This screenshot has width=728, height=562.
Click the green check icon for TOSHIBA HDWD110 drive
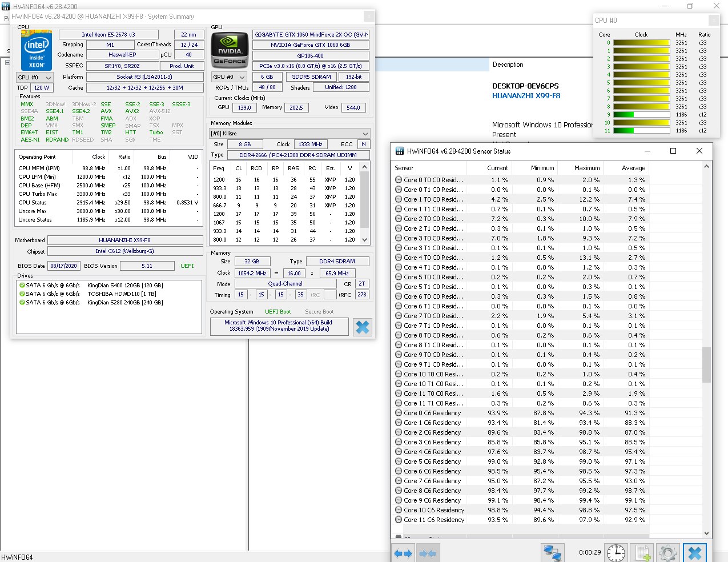tap(22, 294)
